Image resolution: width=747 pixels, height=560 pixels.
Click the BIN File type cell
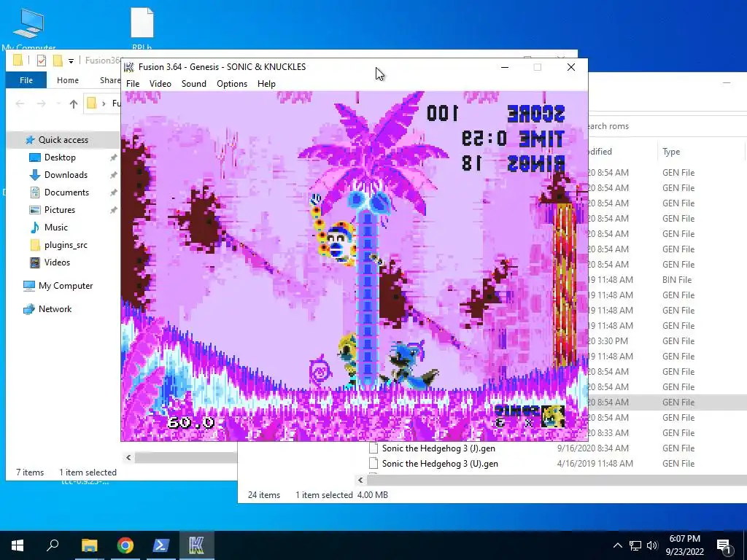click(x=677, y=279)
